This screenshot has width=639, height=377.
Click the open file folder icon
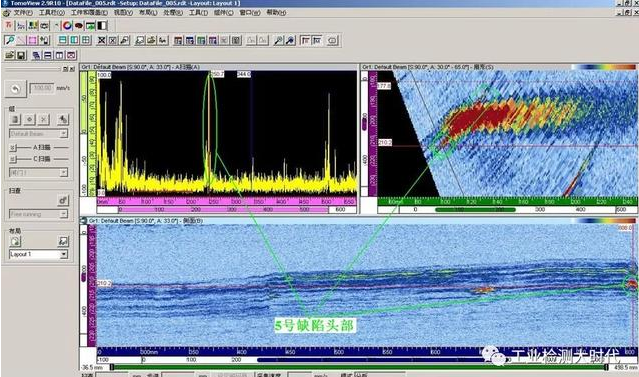(10, 55)
